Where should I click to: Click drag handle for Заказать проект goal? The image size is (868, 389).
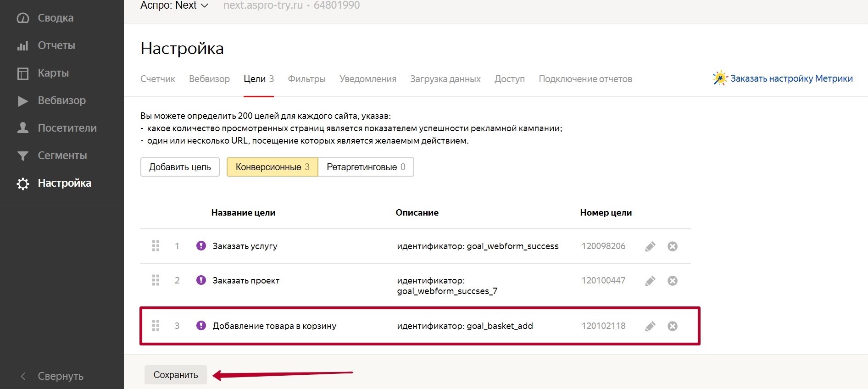click(x=156, y=280)
